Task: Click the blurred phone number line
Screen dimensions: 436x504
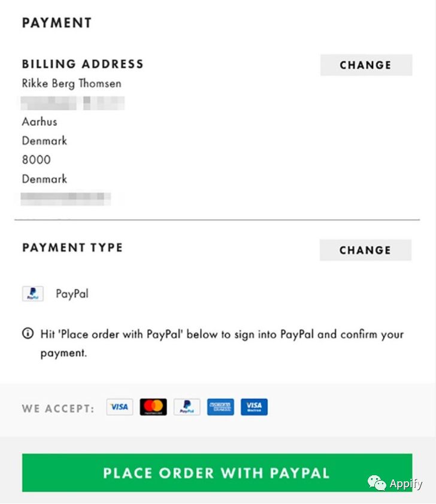Action: pos(66,198)
